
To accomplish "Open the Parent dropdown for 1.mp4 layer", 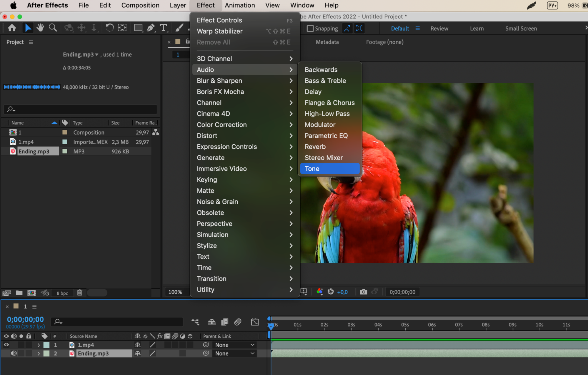I will pyautogui.click(x=235, y=345).
